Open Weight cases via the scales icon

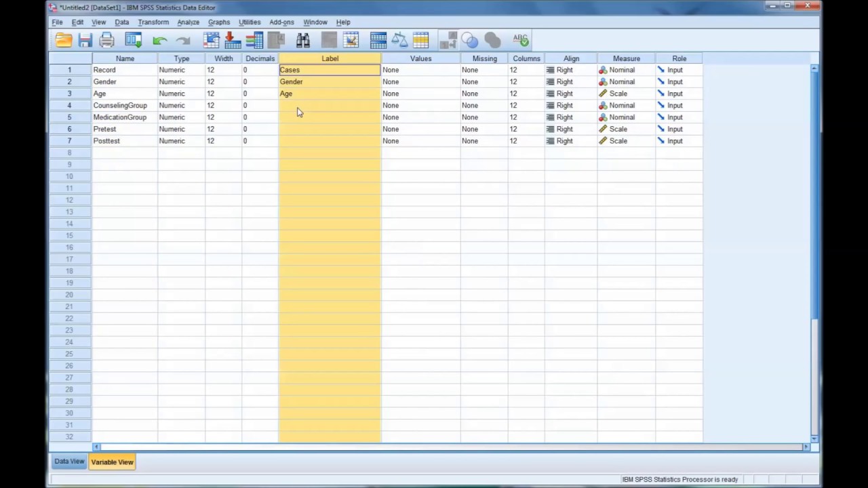(399, 41)
